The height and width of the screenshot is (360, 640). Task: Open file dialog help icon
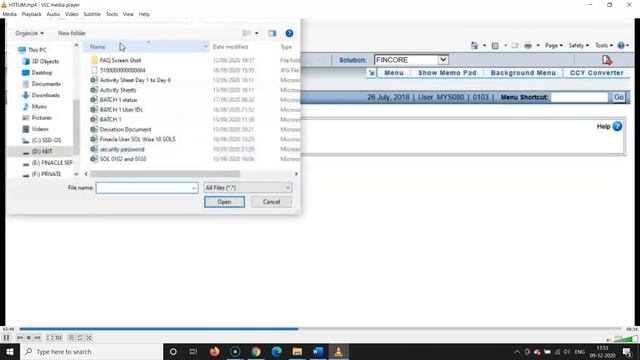(x=289, y=33)
